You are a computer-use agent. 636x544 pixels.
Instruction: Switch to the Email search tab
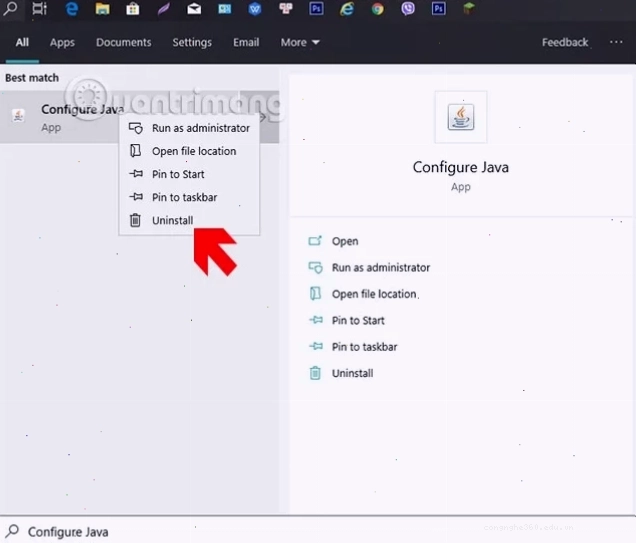pyautogui.click(x=246, y=42)
